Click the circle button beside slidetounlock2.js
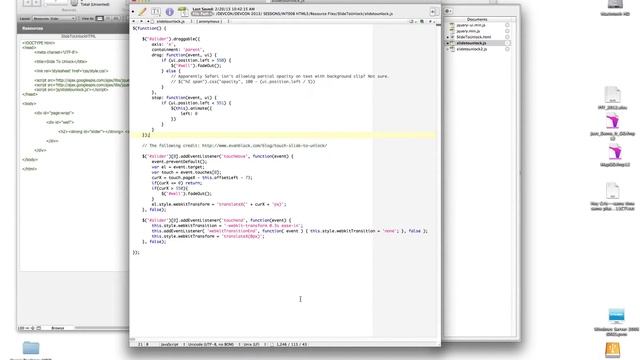This screenshot has height=360, width=640. (x=507, y=49)
